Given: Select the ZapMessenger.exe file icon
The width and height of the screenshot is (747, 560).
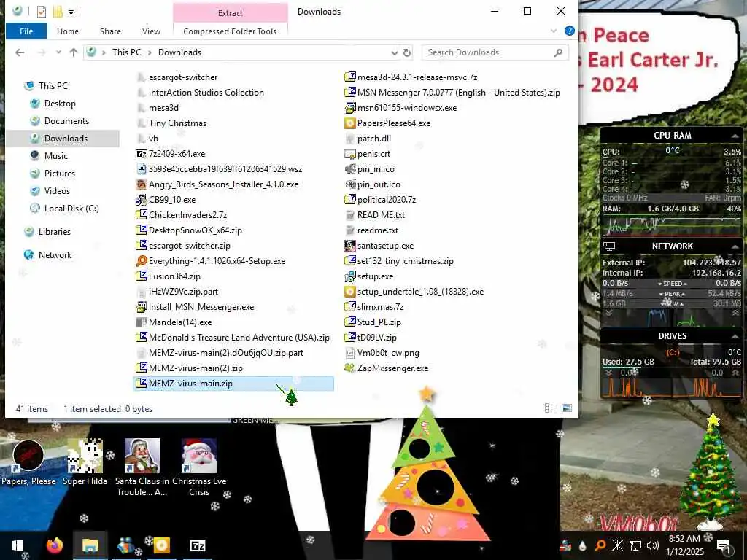Looking at the screenshot, I should [350, 368].
